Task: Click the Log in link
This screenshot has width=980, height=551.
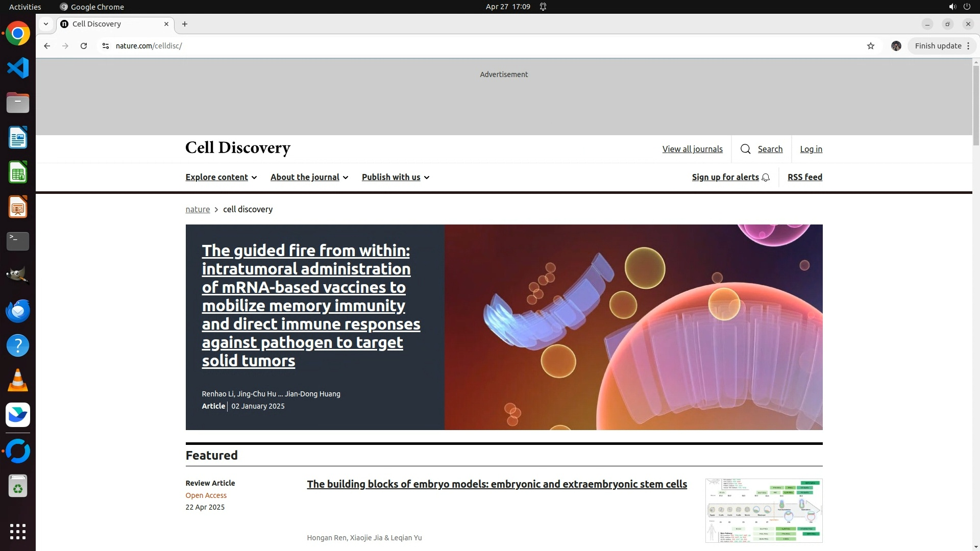Action: [x=811, y=149]
